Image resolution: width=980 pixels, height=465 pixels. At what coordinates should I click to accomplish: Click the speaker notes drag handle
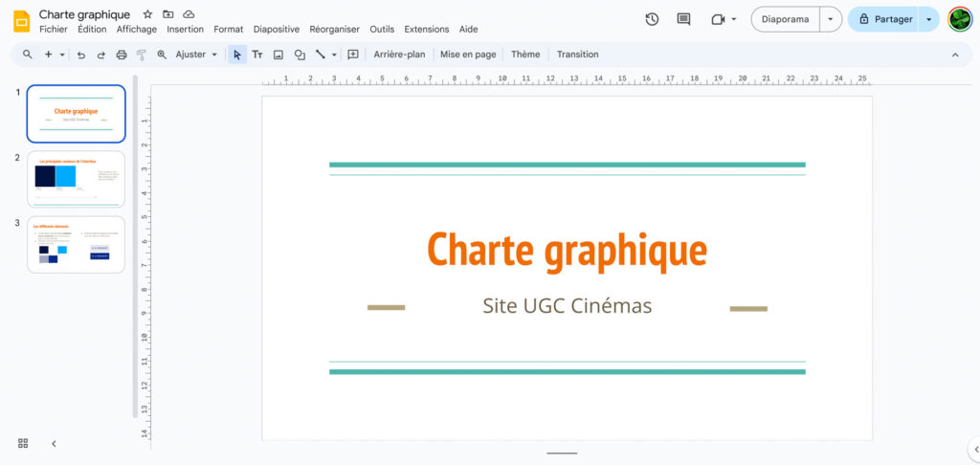(562, 454)
